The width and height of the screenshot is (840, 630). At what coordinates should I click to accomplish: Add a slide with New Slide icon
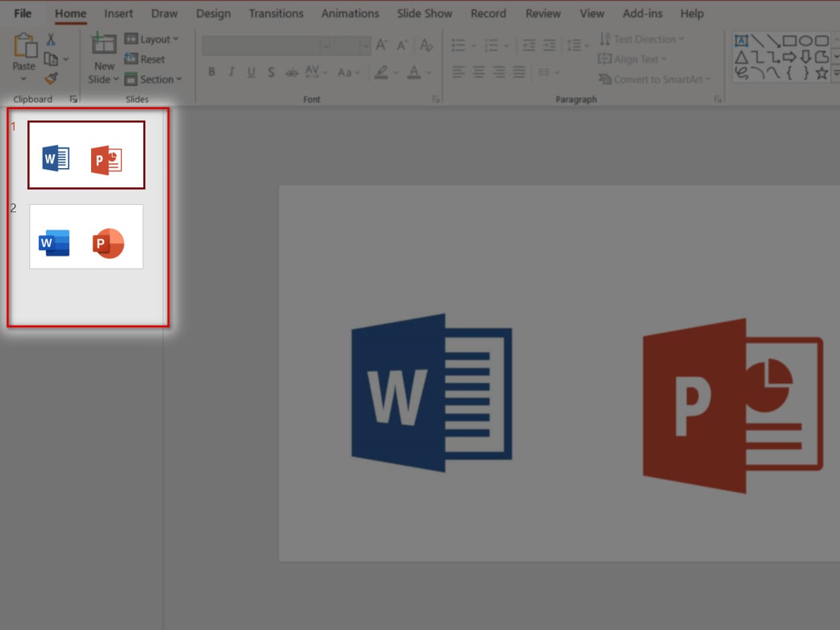click(x=103, y=45)
